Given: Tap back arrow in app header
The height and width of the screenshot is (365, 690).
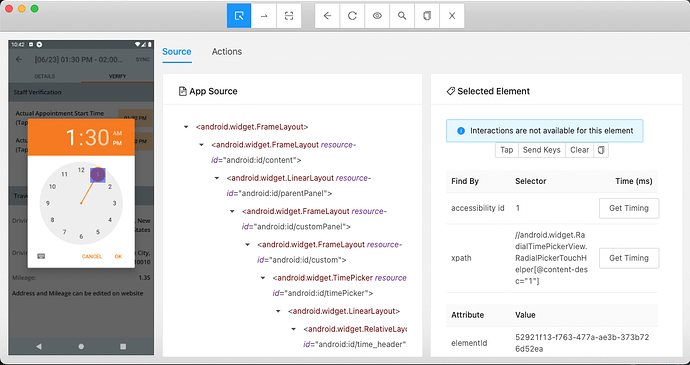Looking at the screenshot, I should point(18,59).
